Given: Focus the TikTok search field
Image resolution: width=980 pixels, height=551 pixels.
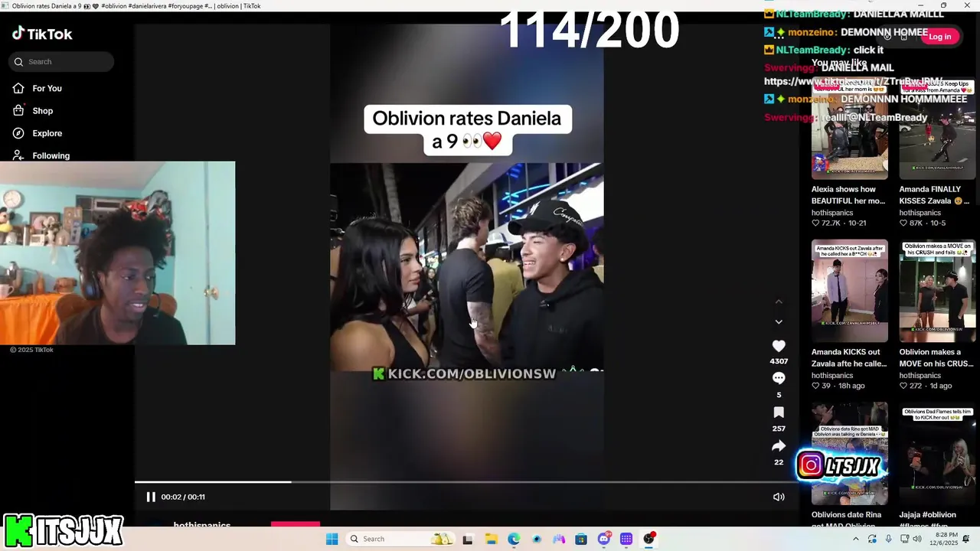Looking at the screenshot, I should click(61, 62).
